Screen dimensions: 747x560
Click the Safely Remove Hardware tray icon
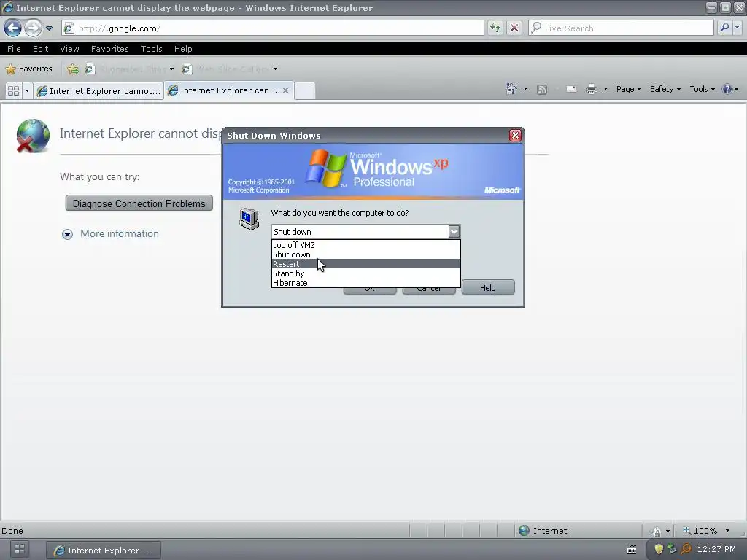[672, 549]
